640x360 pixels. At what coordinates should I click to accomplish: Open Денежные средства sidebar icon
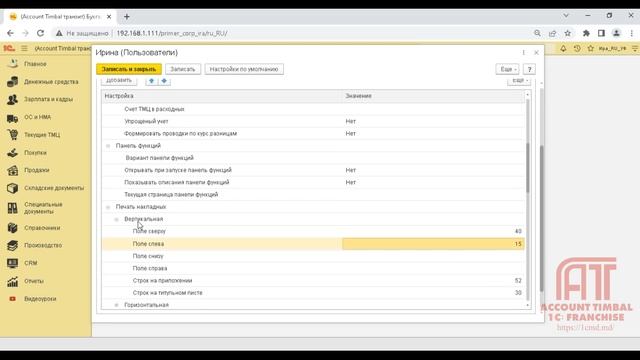pyautogui.click(x=13, y=82)
